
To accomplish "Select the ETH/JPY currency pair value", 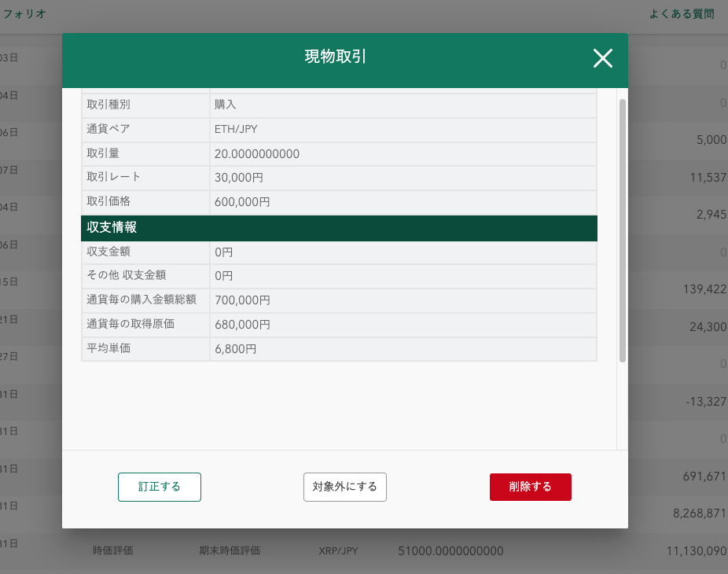I will click(x=236, y=129).
